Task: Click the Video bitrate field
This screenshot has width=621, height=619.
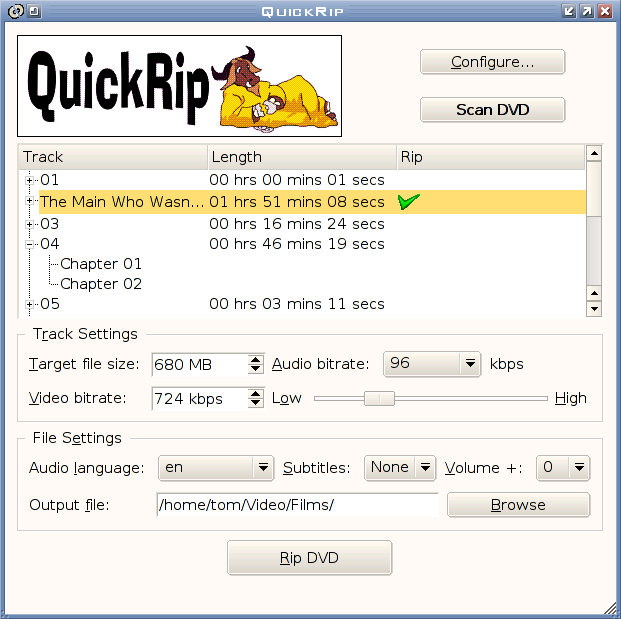Action: 200,398
